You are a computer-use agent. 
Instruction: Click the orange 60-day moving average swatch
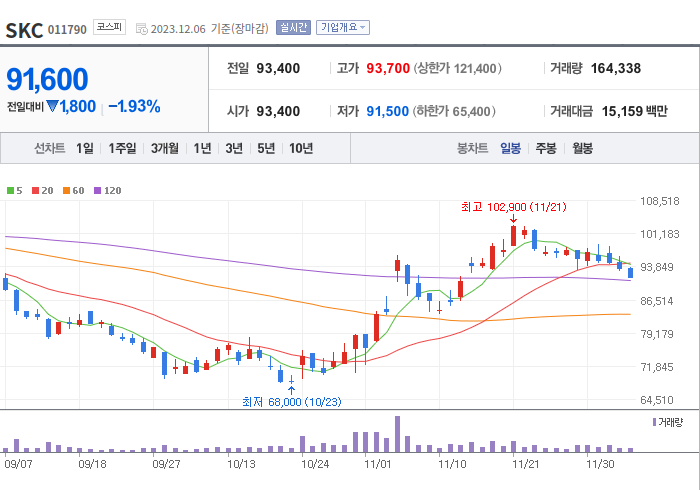67,191
